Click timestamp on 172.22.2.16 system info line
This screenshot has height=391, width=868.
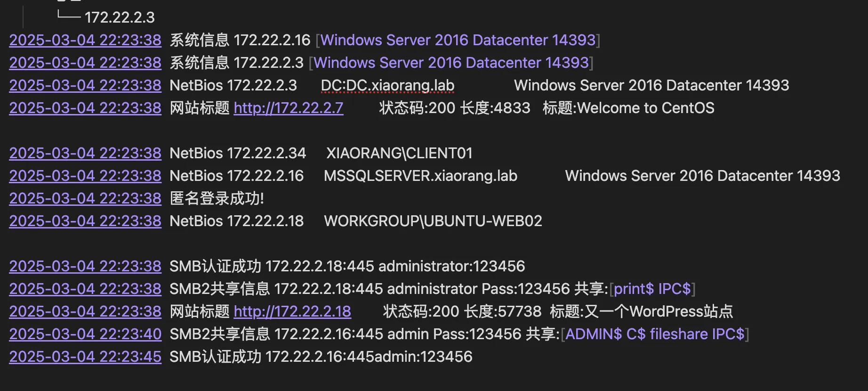[85, 40]
